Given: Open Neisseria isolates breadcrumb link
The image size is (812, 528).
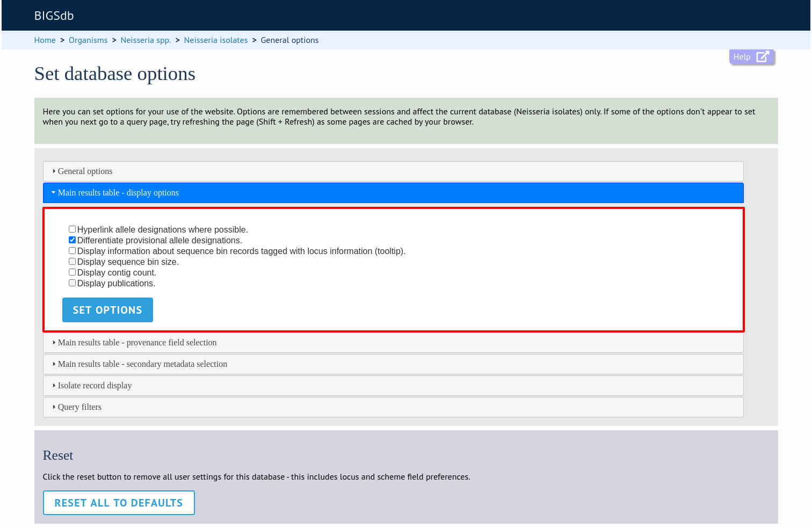Looking at the screenshot, I should click(216, 40).
